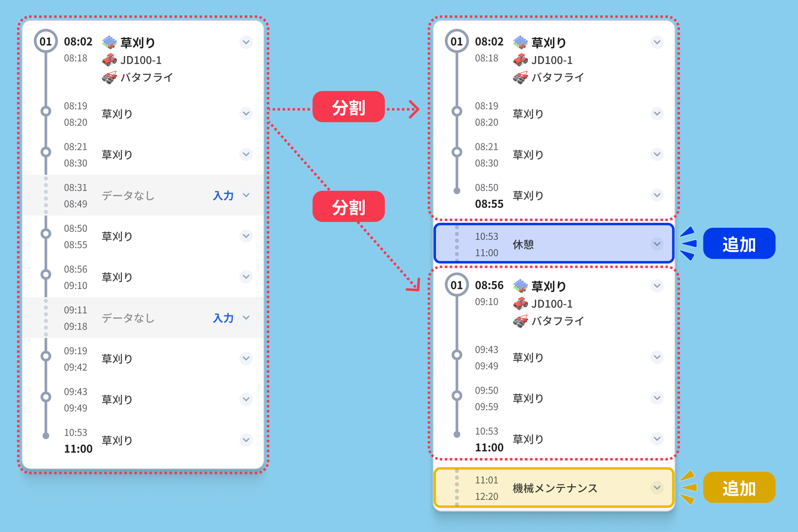Click the timeline node at 08:19 in left panel
This screenshot has height=532, width=798.
(46, 111)
